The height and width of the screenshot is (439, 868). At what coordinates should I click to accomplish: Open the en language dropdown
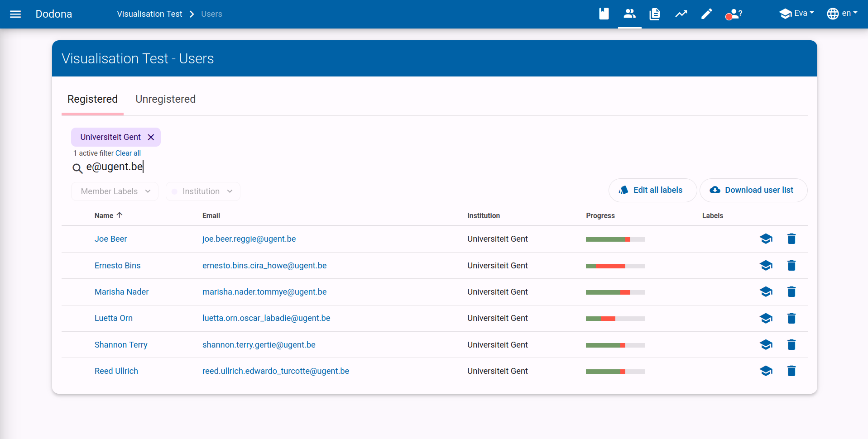(842, 14)
